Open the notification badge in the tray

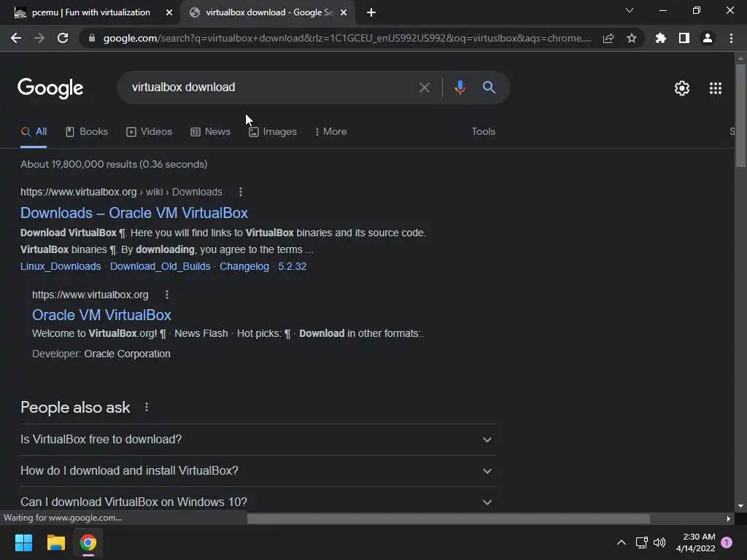(727, 542)
